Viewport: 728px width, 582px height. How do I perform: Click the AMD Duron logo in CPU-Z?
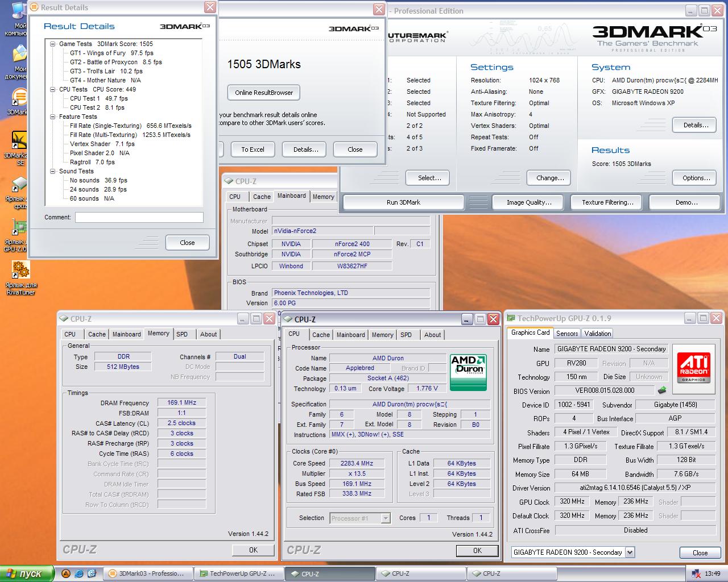click(x=468, y=372)
